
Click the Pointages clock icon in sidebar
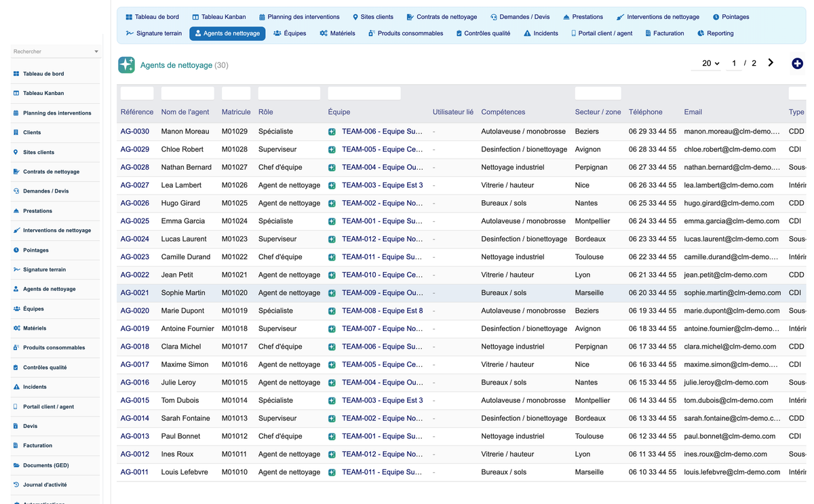coord(16,250)
